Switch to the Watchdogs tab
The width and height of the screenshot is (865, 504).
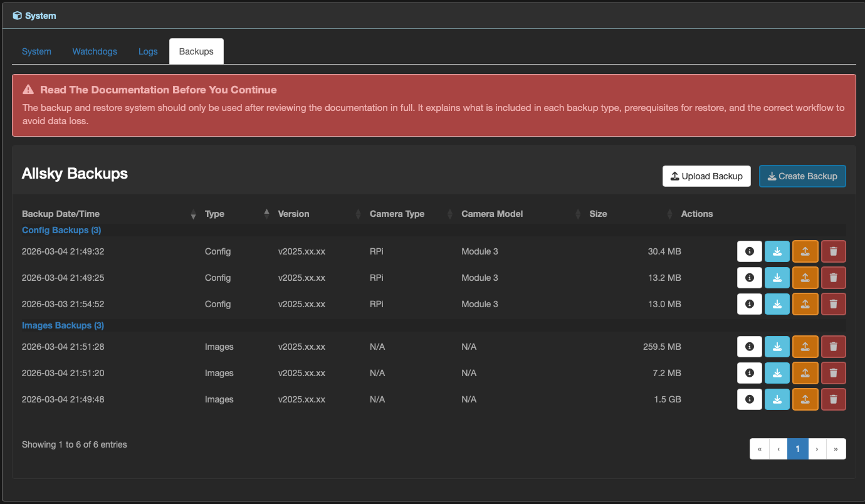[x=95, y=51]
